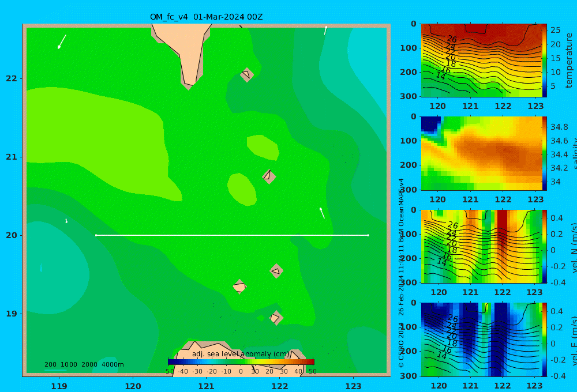Image resolution: width=577 pixels, height=392 pixels.
Task: Click the vel. N panel's color bar
Action: coord(545,246)
